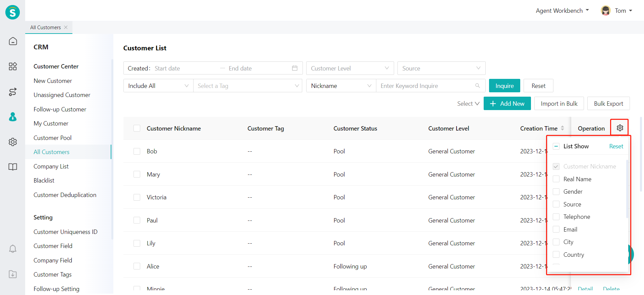This screenshot has width=644, height=295.
Task: Open the notification bell icon
Action: 13,249
